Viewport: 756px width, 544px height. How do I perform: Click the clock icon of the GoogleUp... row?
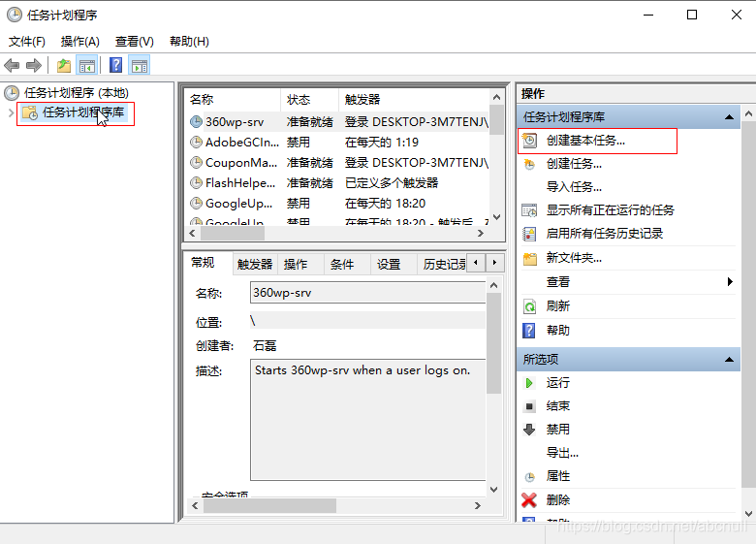(x=196, y=203)
